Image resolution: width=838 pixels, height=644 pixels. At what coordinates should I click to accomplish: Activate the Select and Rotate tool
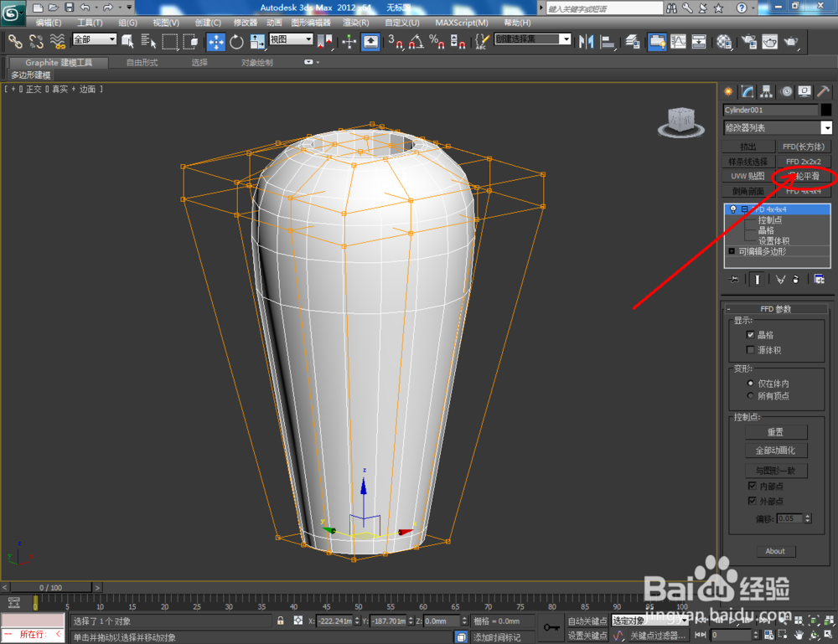tap(236, 41)
